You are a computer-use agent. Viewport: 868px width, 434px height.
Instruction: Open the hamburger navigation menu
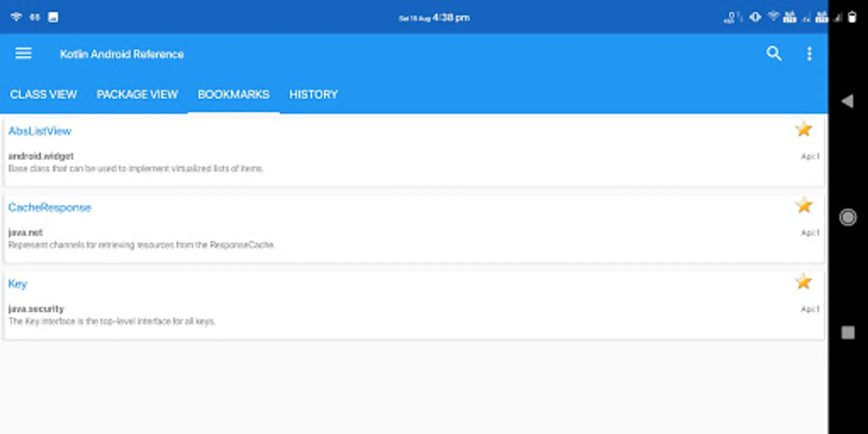pos(23,54)
